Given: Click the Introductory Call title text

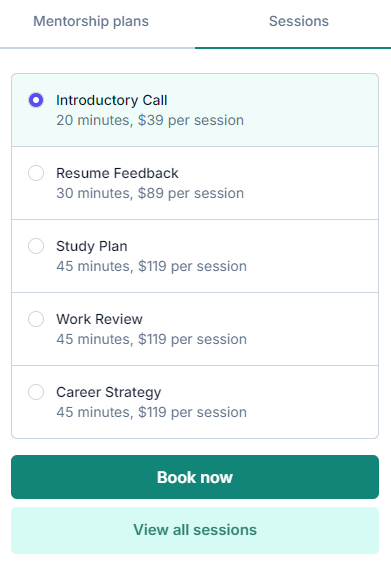Looking at the screenshot, I should (x=112, y=100).
